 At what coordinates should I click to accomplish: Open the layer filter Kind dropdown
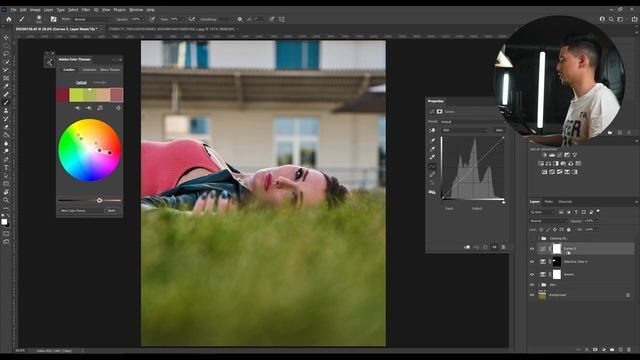[543, 212]
